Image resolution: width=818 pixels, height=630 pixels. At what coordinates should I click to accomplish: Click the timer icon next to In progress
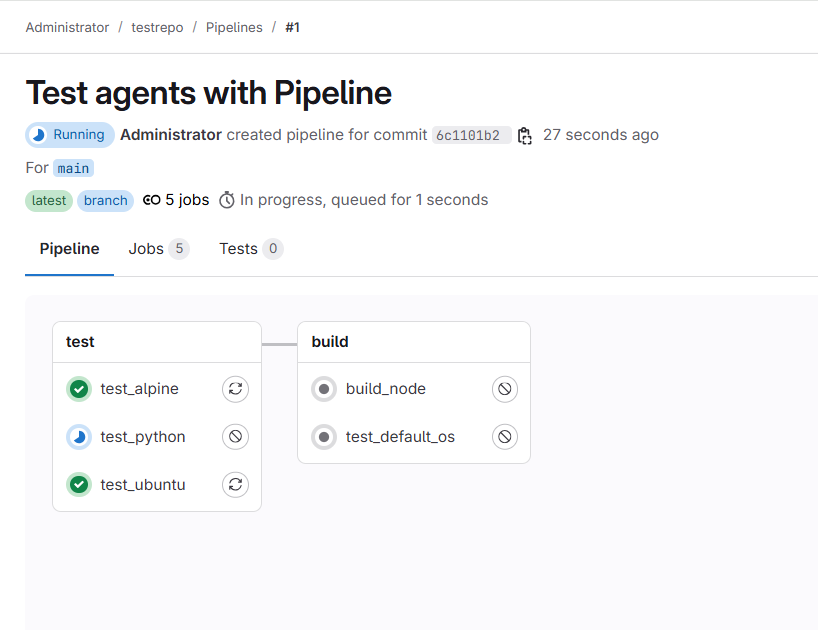pyautogui.click(x=227, y=199)
